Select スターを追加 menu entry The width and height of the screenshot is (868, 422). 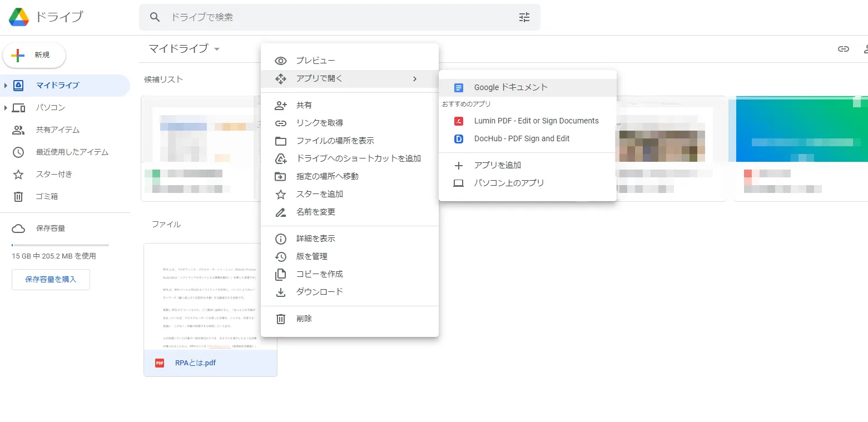click(350, 194)
